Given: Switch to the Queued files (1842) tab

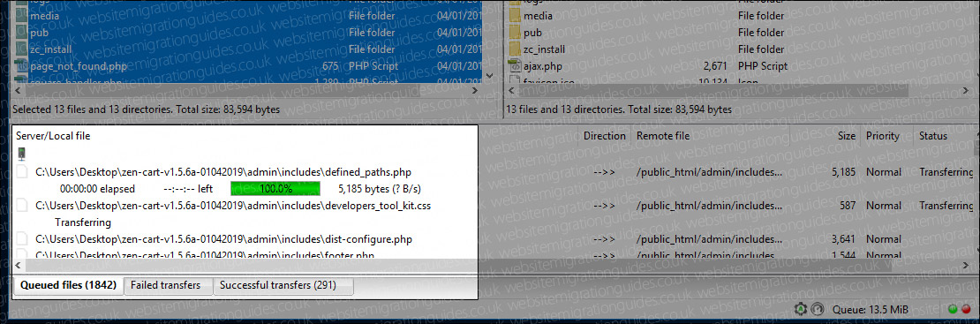Looking at the screenshot, I should click(x=68, y=285).
